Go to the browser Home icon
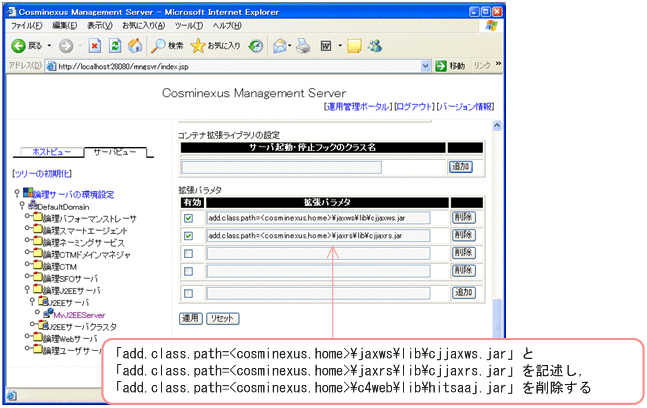 pyautogui.click(x=136, y=46)
